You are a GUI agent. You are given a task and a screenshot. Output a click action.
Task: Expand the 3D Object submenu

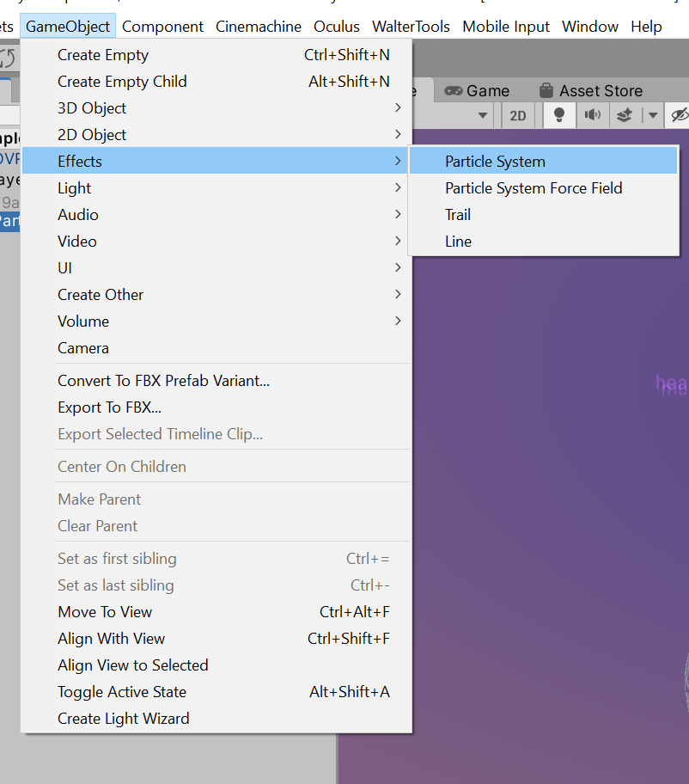(216, 108)
